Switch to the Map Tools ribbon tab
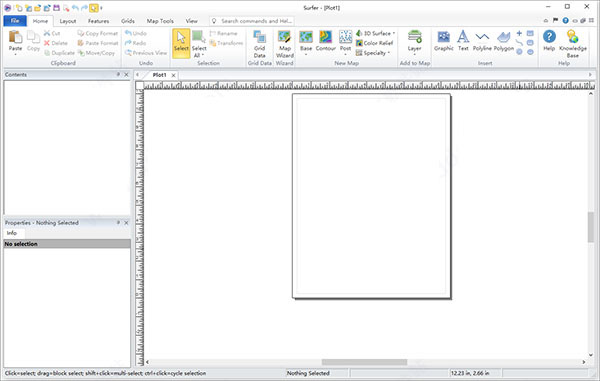The height and width of the screenshot is (381, 600). 160,21
